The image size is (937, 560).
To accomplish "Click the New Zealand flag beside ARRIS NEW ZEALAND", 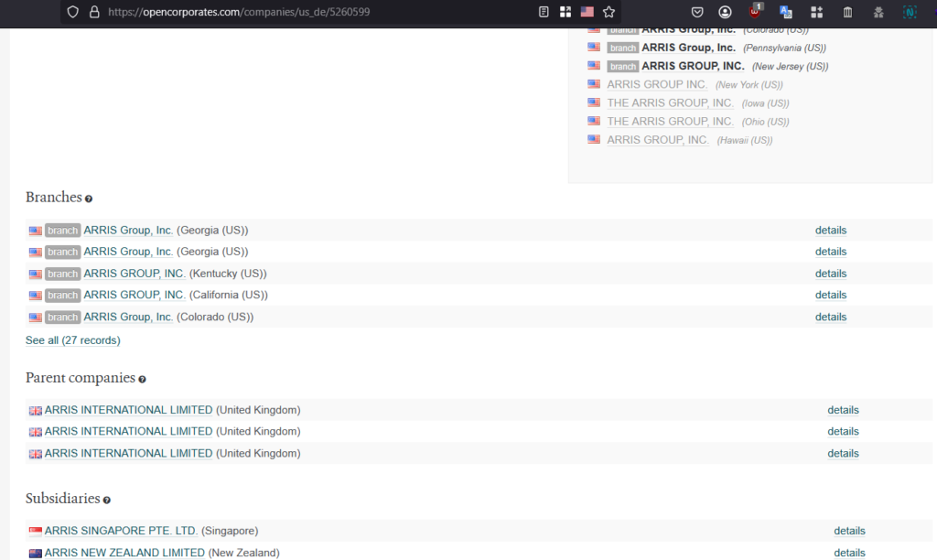I will (36, 553).
